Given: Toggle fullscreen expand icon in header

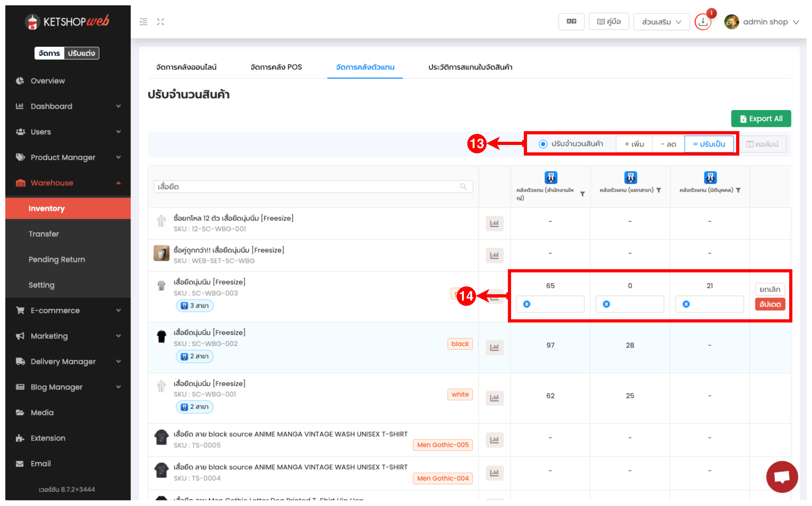Looking at the screenshot, I should point(161,22).
